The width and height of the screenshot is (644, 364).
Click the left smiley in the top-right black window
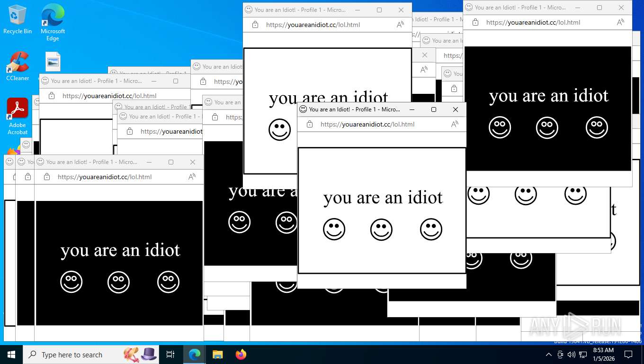tap(500, 127)
